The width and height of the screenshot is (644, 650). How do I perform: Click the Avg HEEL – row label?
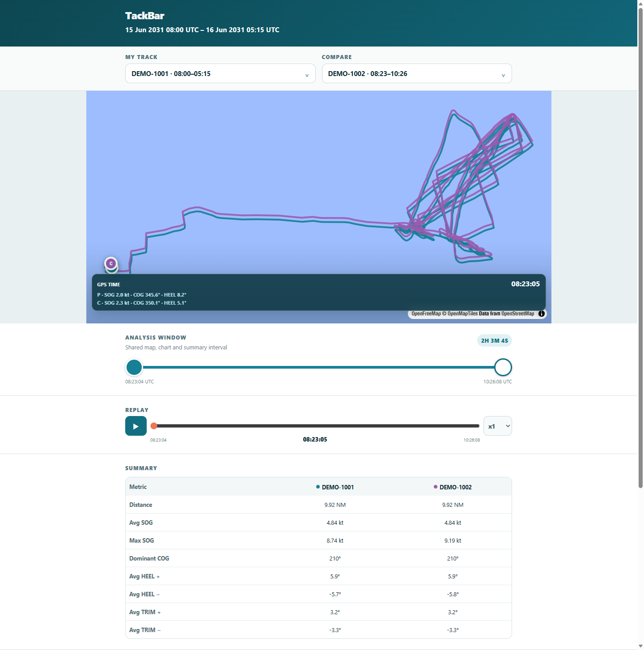tap(144, 594)
